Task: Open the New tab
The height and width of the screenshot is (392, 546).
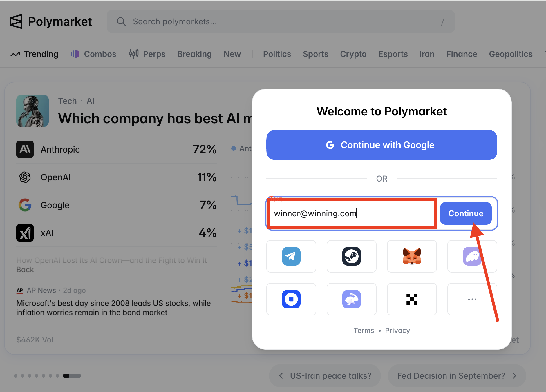Action: tap(232, 54)
